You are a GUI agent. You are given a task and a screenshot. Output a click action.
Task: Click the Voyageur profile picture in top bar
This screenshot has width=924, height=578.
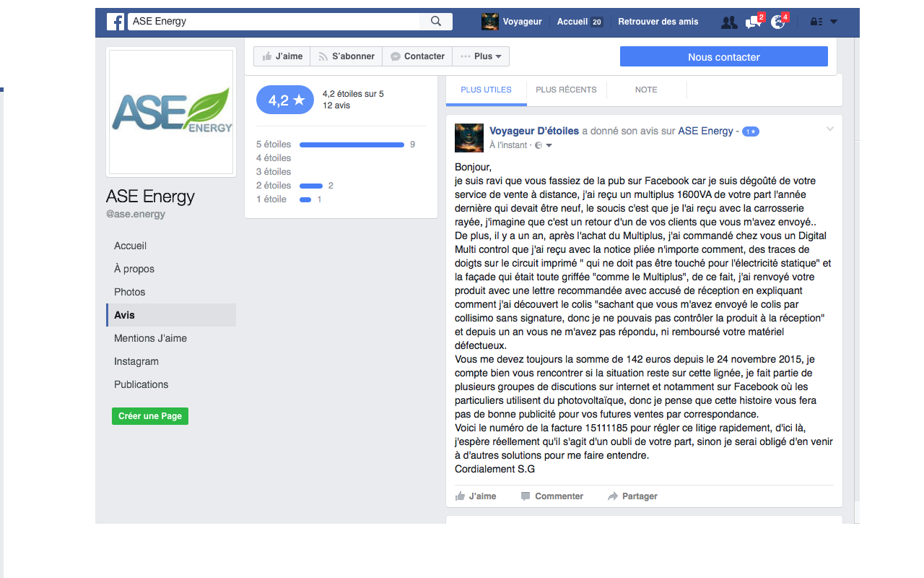coord(490,22)
